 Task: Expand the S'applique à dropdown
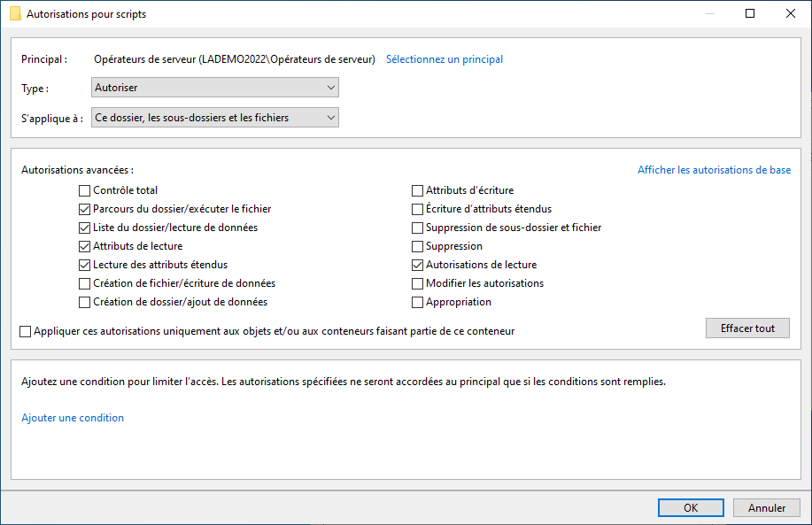pos(215,118)
